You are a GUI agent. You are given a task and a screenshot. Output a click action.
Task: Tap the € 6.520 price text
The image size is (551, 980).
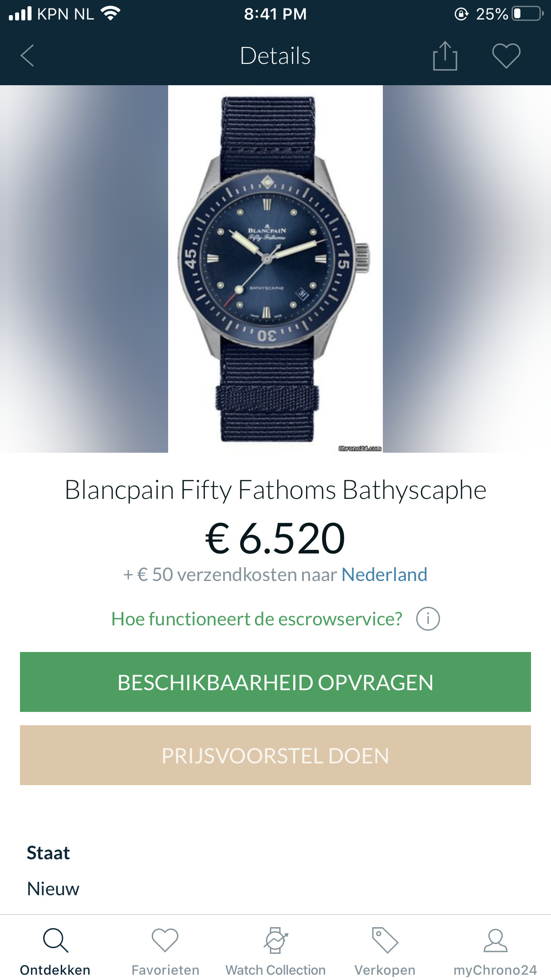pos(275,538)
